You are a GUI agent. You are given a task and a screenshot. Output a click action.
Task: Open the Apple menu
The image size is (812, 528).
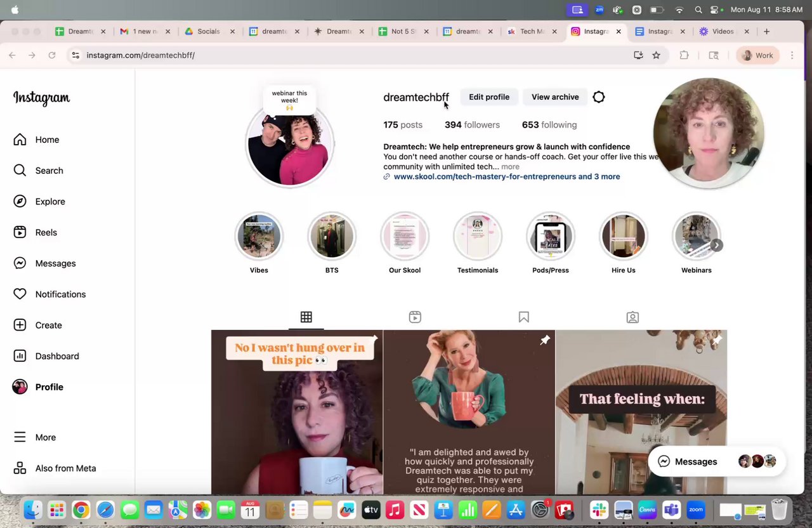(15, 10)
